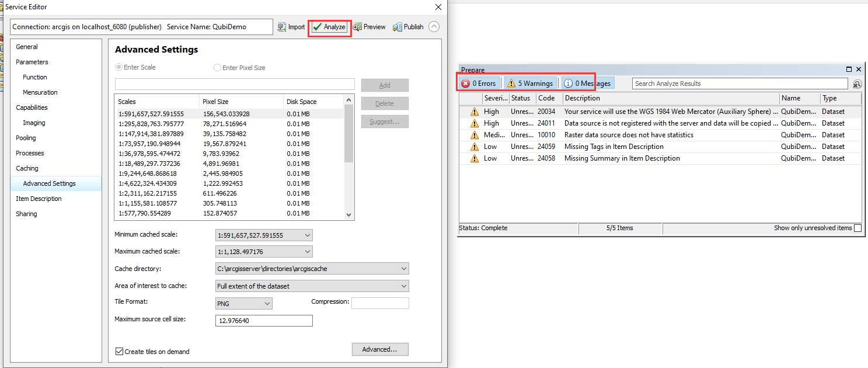Collapse the Service Editor header chevron
The width and height of the screenshot is (868, 368).
coord(434,27)
